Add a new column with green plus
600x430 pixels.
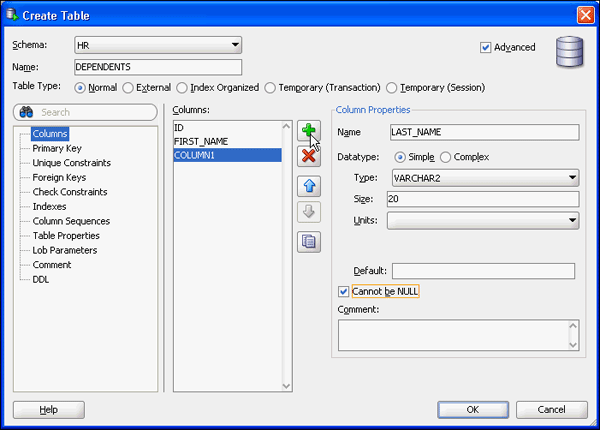coord(309,131)
